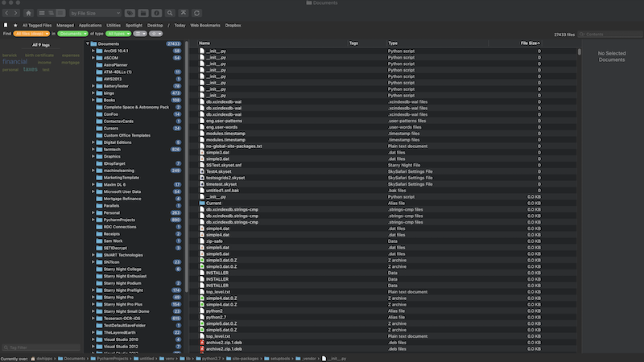Click the star icon in bookmarks bar
644x362 pixels.
point(15,25)
